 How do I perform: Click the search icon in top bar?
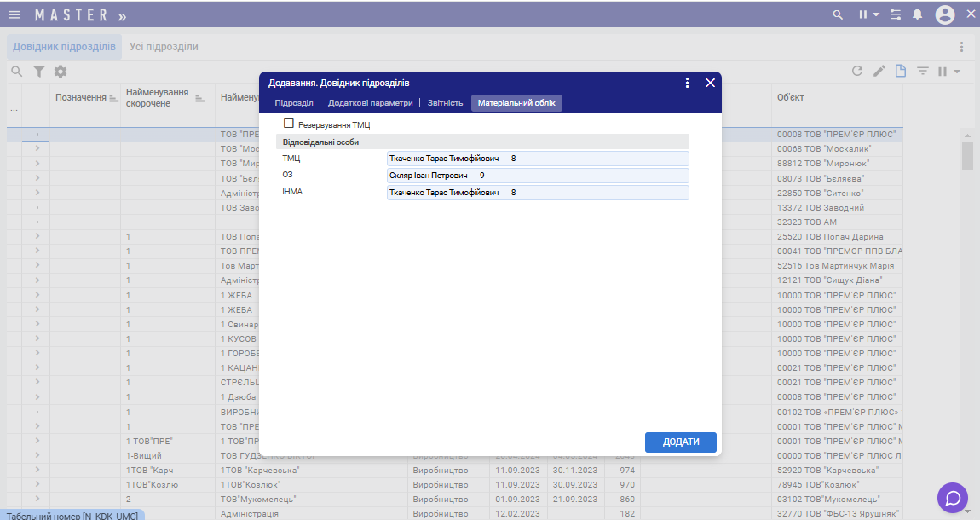[x=838, y=14]
